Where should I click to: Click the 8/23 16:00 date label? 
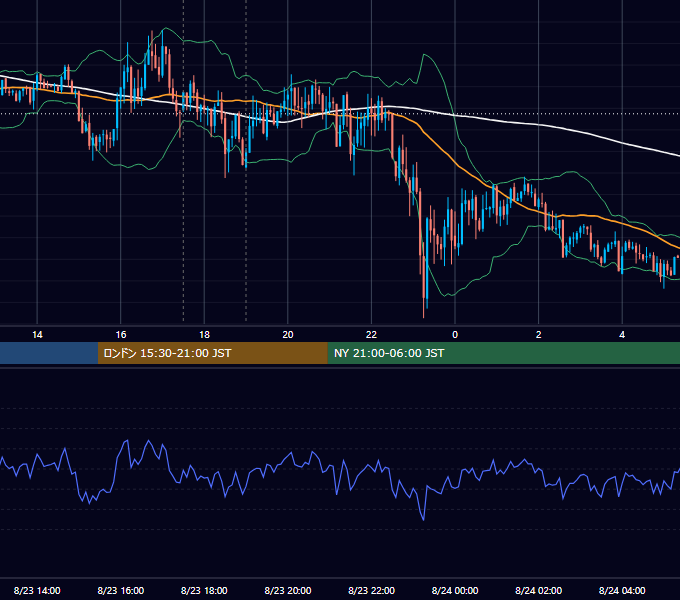(121, 590)
